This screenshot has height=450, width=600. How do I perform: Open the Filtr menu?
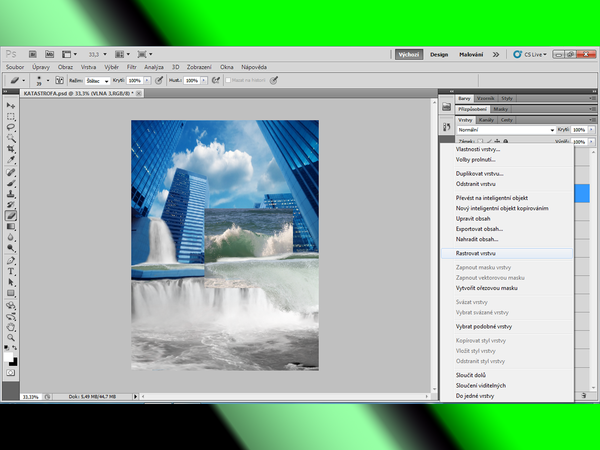(x=129, y=66)
